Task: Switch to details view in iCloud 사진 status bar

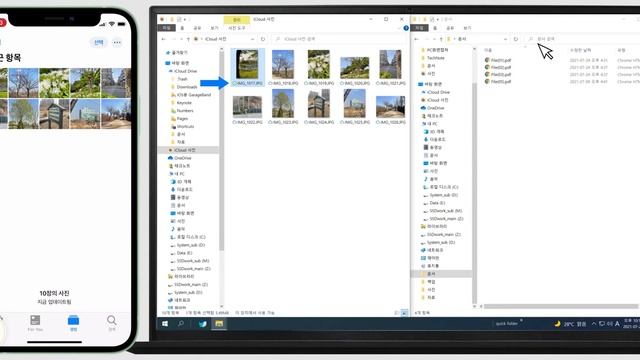Action: [x=397, y=313]
